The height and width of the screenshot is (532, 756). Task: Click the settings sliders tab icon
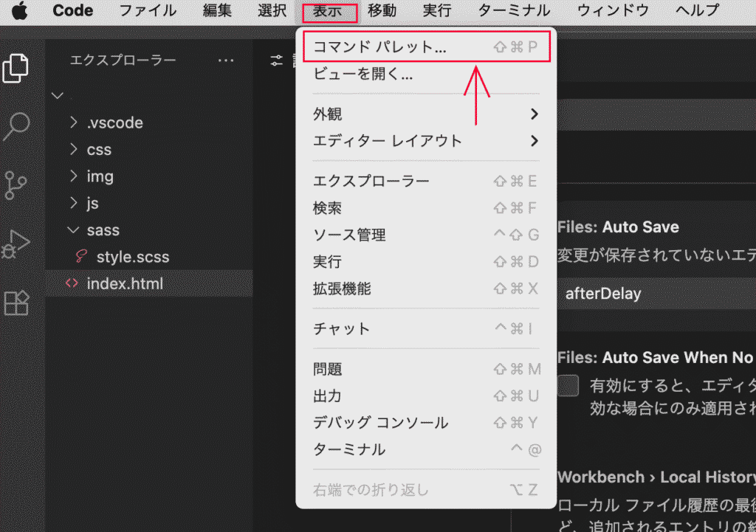click(x=277, y=61)
